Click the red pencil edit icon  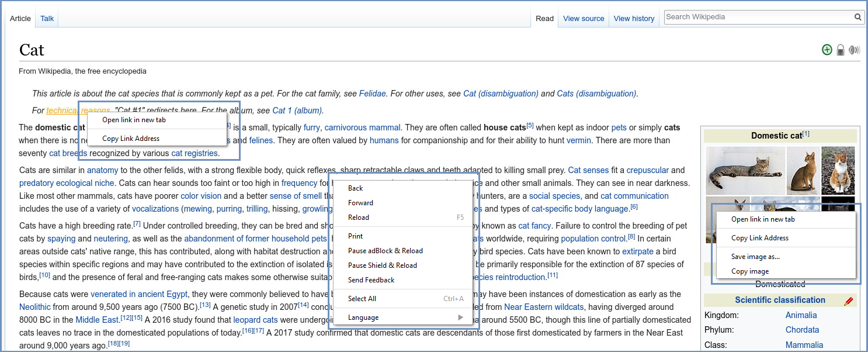[849, 301]
